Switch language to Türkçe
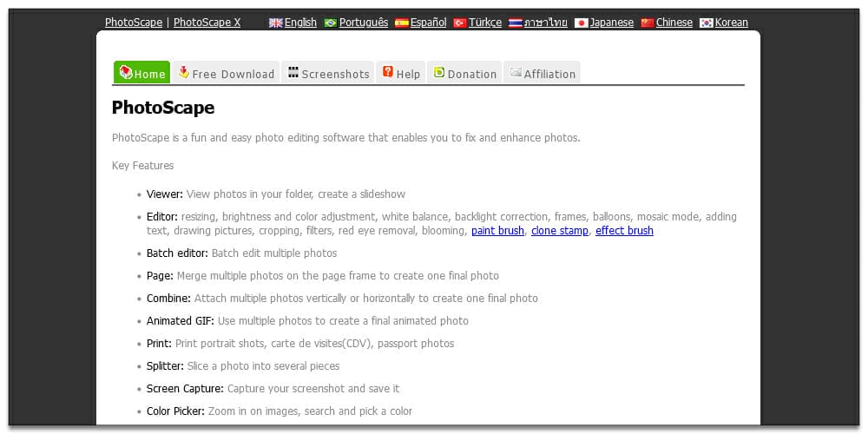The width and height of the screenshot is (868, 434). tap(485, 23)
